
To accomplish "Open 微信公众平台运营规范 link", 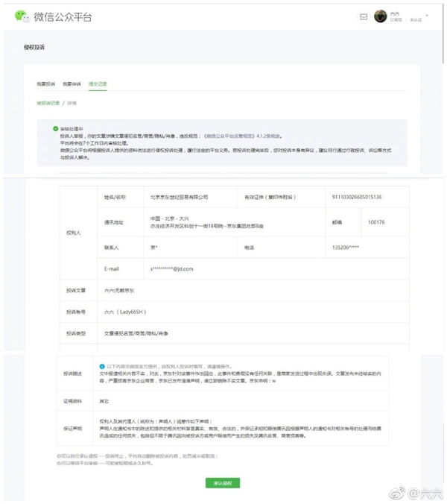I will click(230, 135).
